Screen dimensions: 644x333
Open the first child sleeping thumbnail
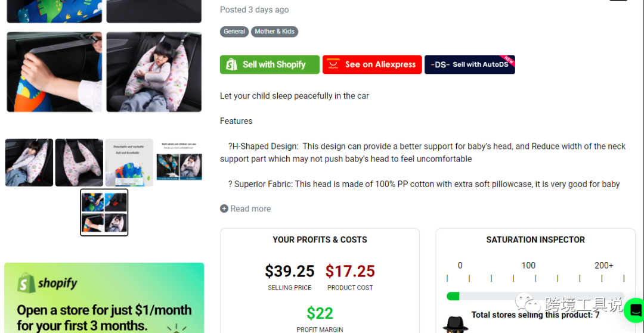coord(29,163)
